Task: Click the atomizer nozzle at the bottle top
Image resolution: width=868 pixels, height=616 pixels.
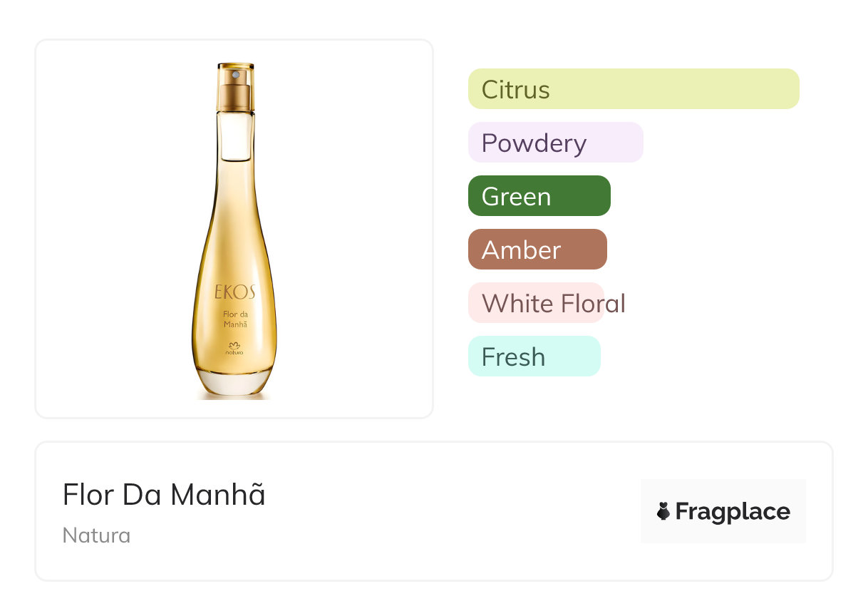Action: (x=236, y=72)
